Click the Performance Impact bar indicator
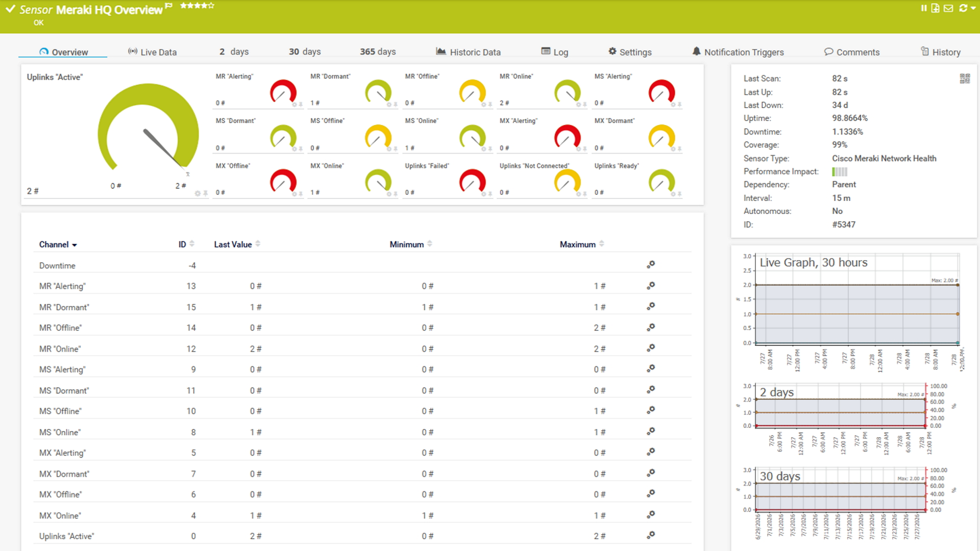This screenshot has height=551, width=980. pos(840,172)
